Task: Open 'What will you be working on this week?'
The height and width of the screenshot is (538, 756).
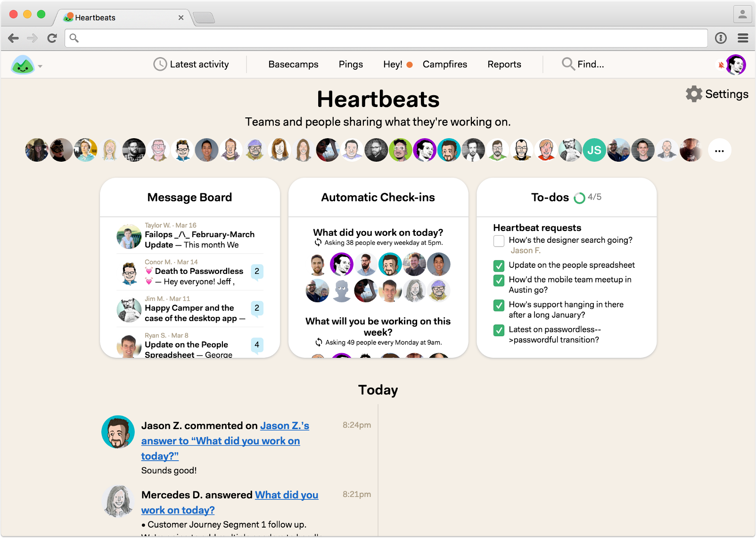Action: [x=378, y=327]
